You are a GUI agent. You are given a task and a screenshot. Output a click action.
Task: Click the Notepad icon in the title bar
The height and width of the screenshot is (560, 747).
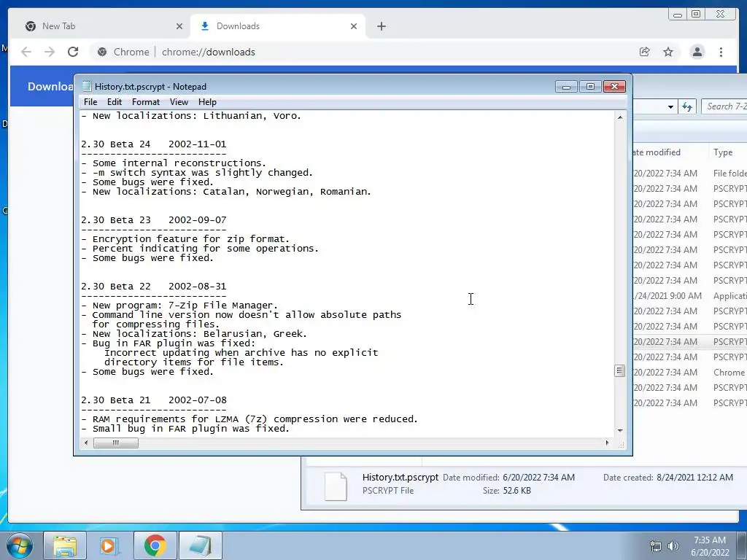point(87,86)
